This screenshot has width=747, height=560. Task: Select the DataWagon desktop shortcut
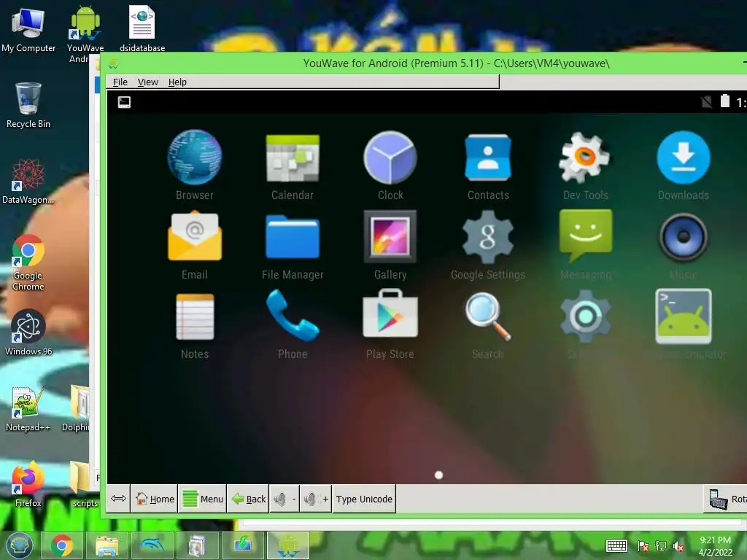(x=28, y=181)
